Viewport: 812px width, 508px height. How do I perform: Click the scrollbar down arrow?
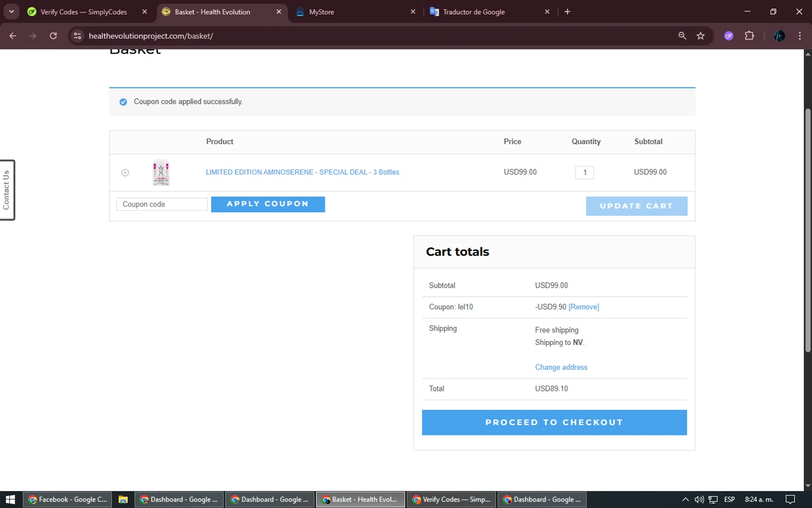(808, 486)
